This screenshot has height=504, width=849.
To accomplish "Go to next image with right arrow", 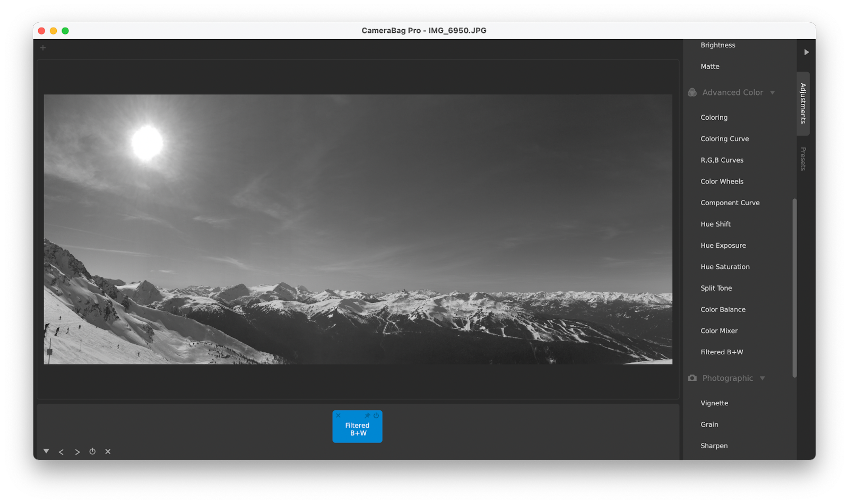I will click(x=77, y=451).
